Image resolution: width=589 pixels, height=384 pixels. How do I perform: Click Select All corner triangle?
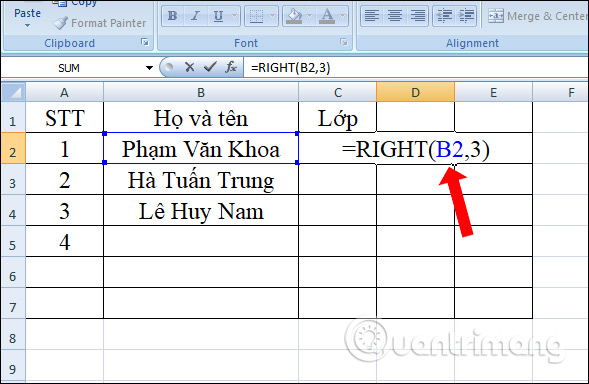pos(14,92)
